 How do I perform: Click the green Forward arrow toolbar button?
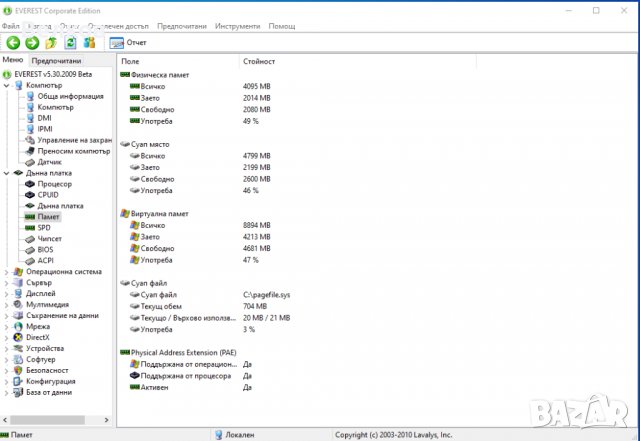click(32, 43)
